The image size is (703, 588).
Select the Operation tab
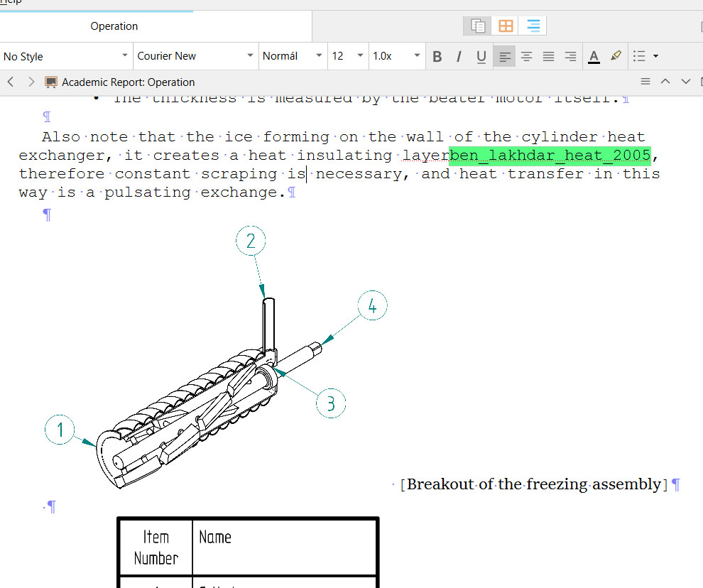point(114,26)
